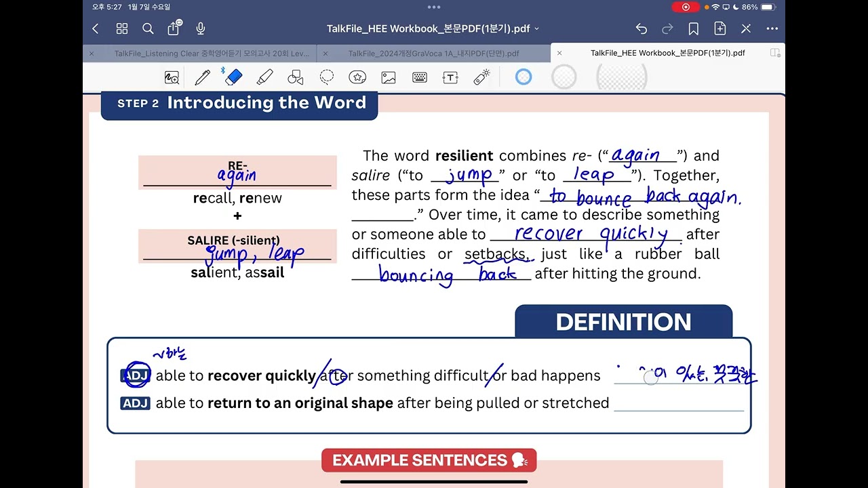
Task: Undo the last stroke
Action: [642, 28]
